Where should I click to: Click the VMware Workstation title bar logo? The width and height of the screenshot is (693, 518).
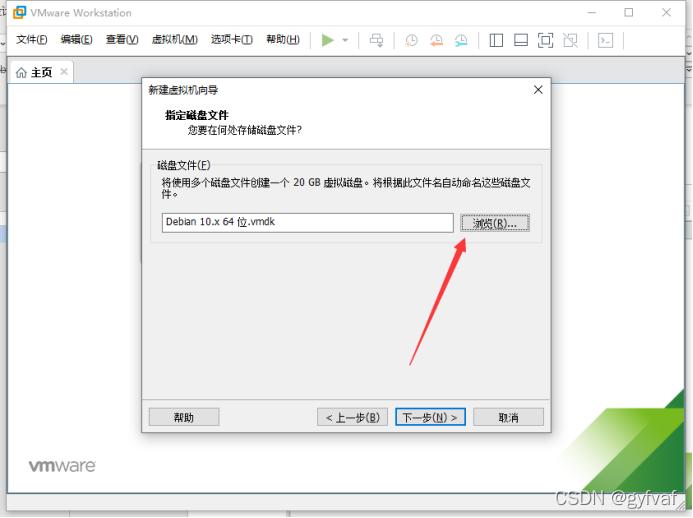pyautogui.click(x=19, y=12)
